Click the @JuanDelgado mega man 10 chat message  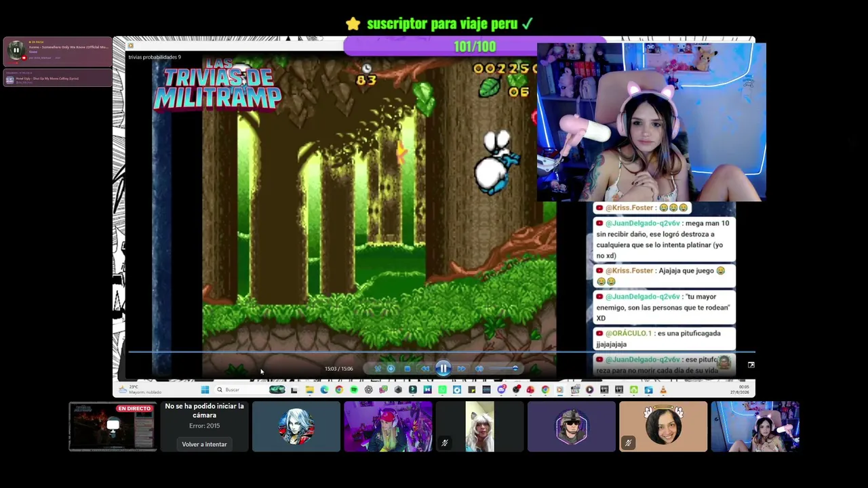tap(664, 239)
